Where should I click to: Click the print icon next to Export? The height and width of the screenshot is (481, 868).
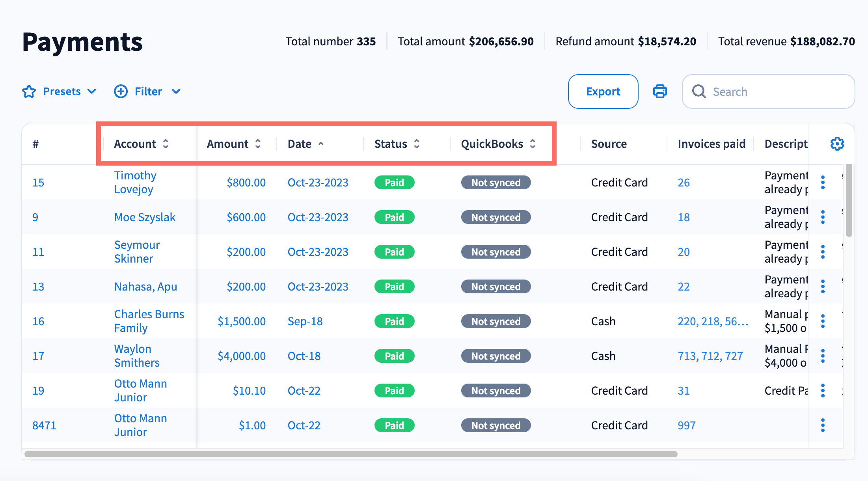[x=660, y=91]
